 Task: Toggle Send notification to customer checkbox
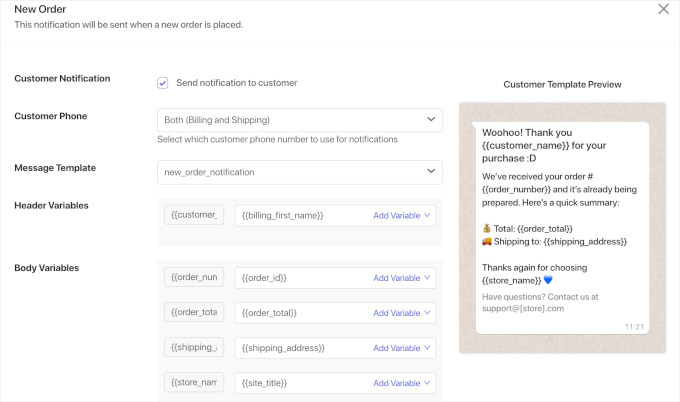click(163, 83)
